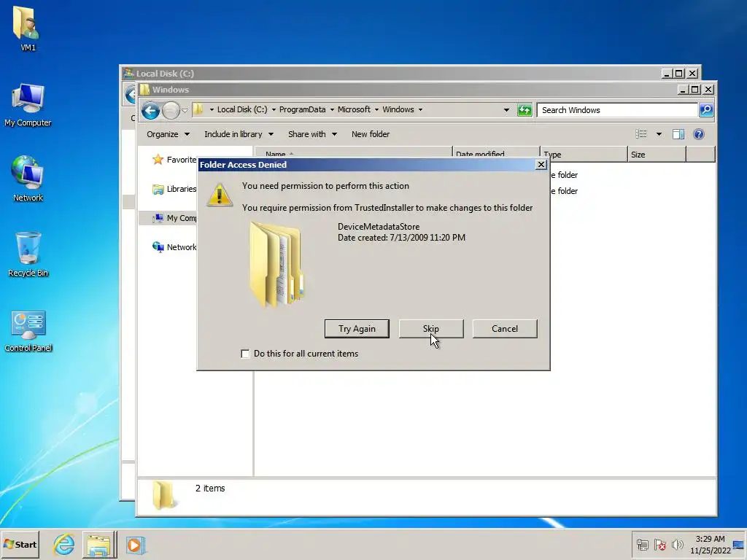
Task: Expand the ProgramData breadcrumb arrow
Action: tap(332, 110)
